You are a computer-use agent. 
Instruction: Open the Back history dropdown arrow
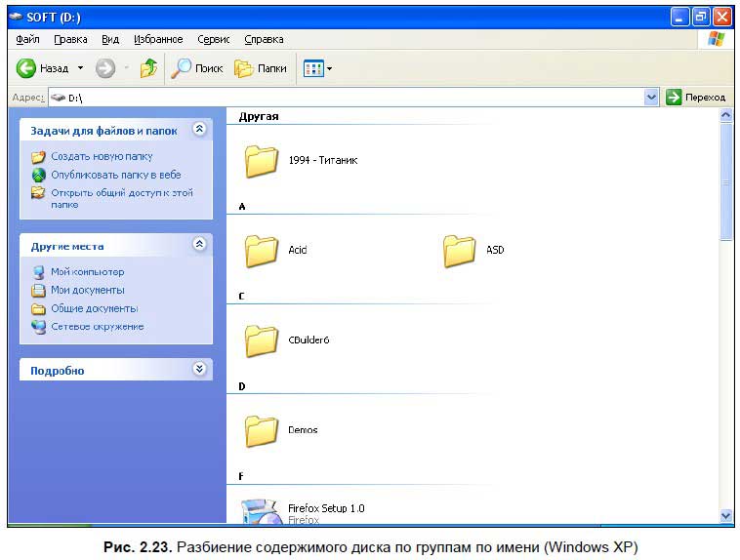coord(81,68)
